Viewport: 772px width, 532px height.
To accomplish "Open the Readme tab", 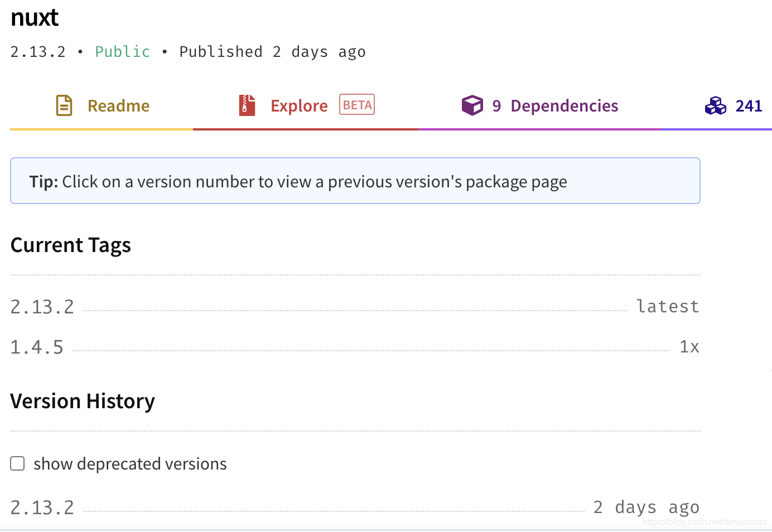I will click(102, 106).
